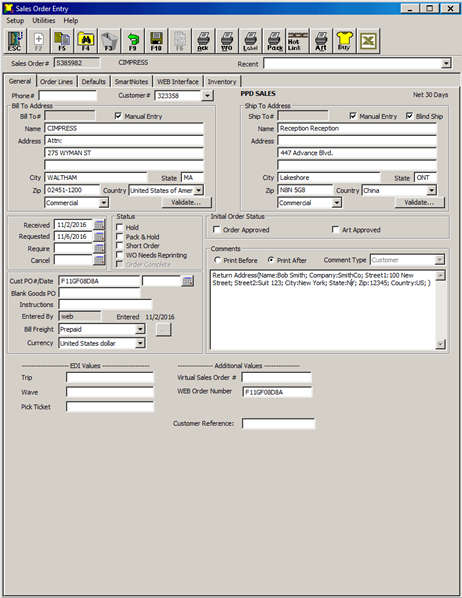Click comments scrollbar up arrow
The image size is (462, 598).
440,275
